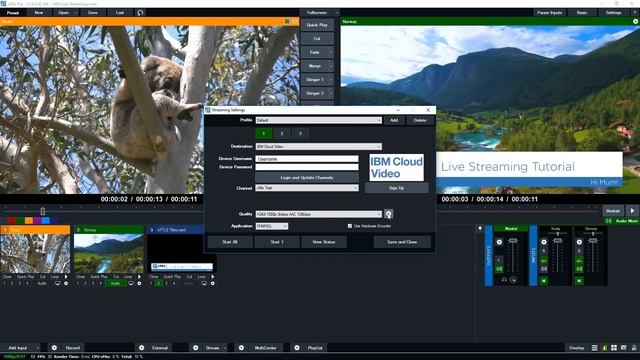Toggle Norway channel M bus button
Viewport: 640px width, 360px height.
coord(579,281)
